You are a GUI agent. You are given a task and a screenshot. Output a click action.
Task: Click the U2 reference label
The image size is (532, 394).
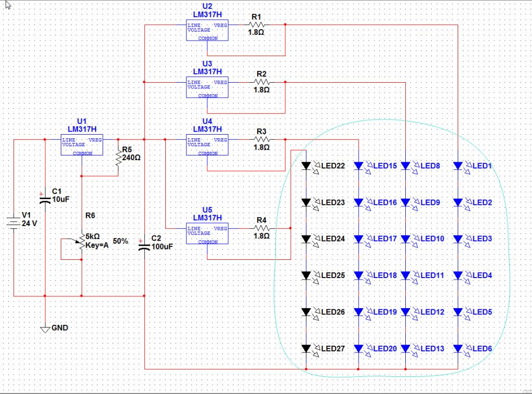tap(207, 6)
